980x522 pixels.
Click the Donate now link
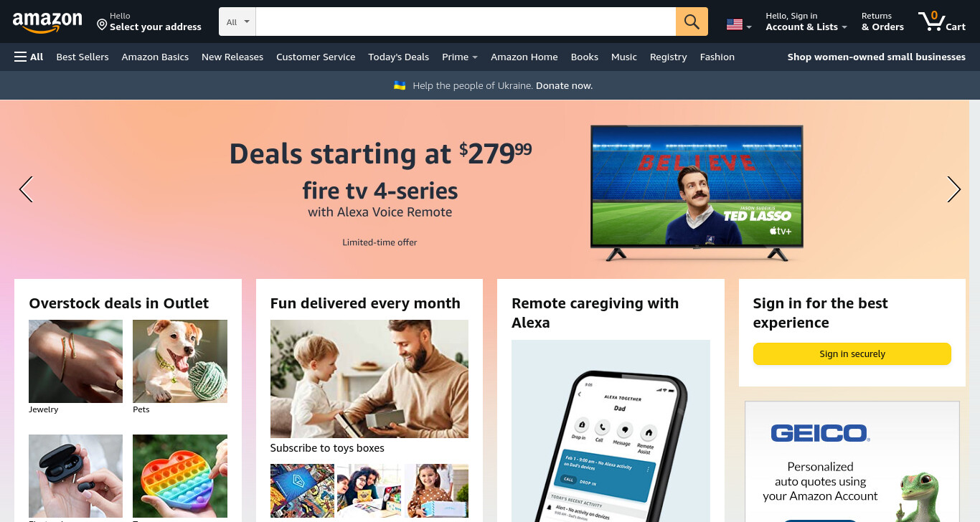pyautogui.click(x=564, y=85)
